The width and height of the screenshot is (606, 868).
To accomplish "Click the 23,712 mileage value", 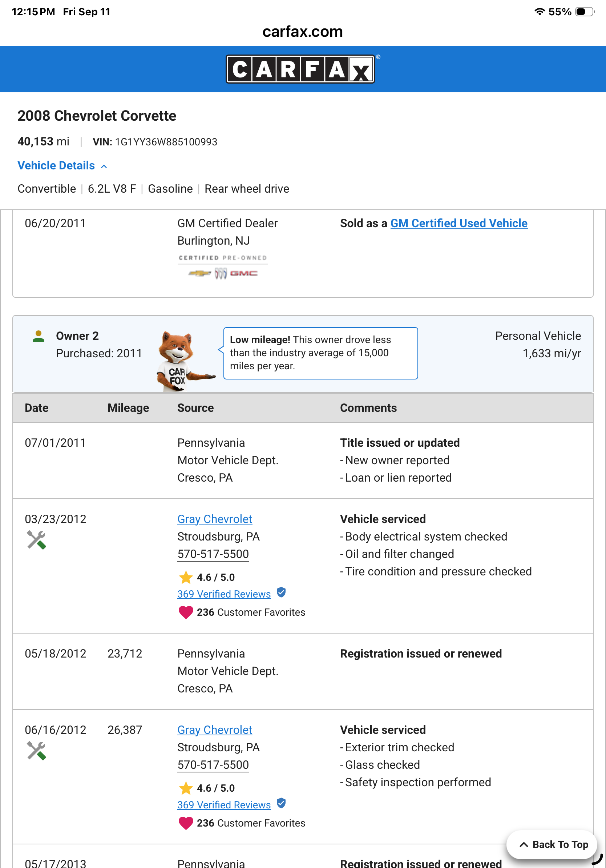I will click(x=125, y=654).
